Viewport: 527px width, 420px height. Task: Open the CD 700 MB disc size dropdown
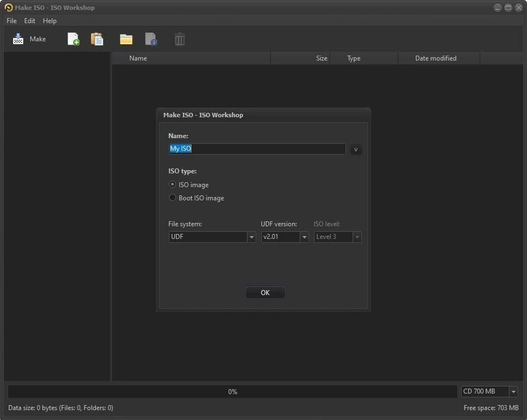[x=489, y=391]
